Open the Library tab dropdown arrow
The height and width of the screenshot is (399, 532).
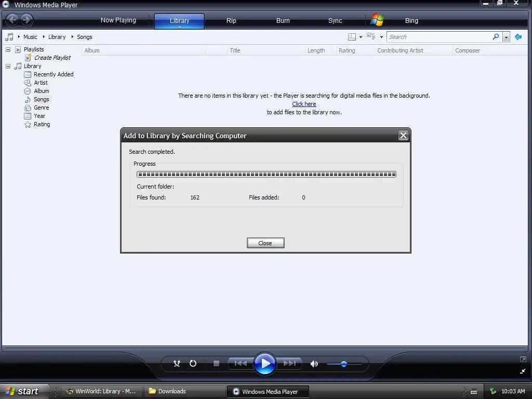(179, 27)
